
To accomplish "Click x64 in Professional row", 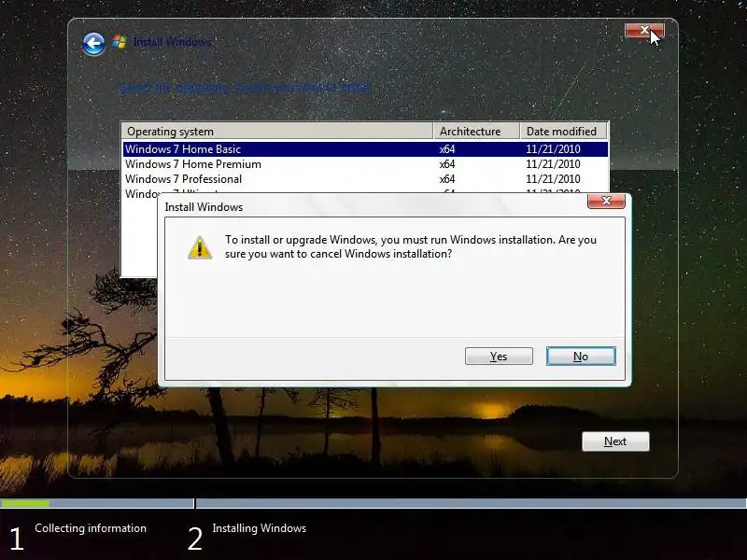I will click(447, 179).
